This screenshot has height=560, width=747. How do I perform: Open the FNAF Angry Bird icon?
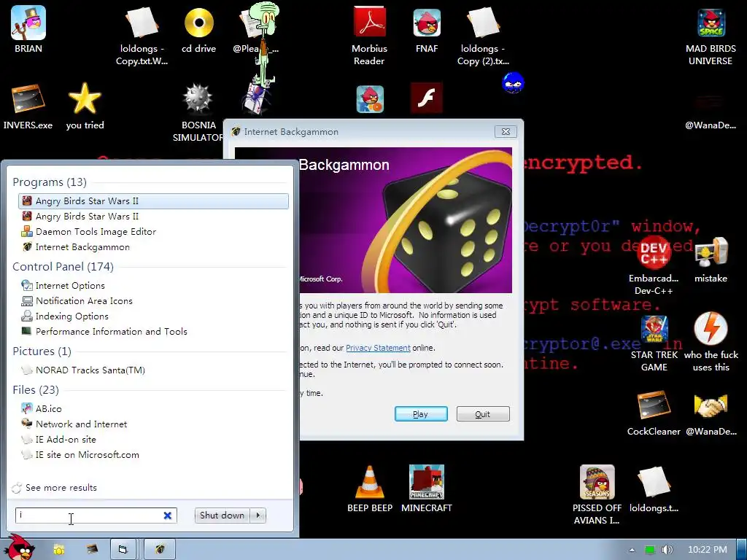tap(426, 29)
